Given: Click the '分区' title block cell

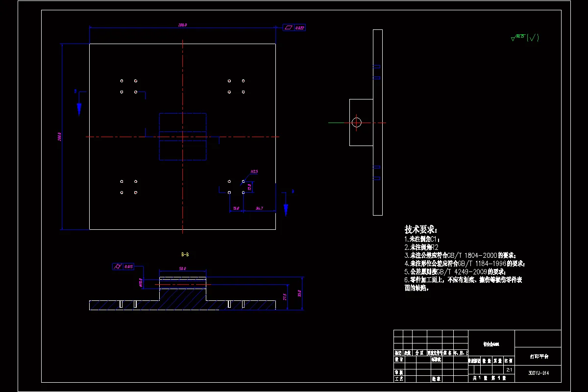Looking at the screenshot, I should (x=420, y=352).
